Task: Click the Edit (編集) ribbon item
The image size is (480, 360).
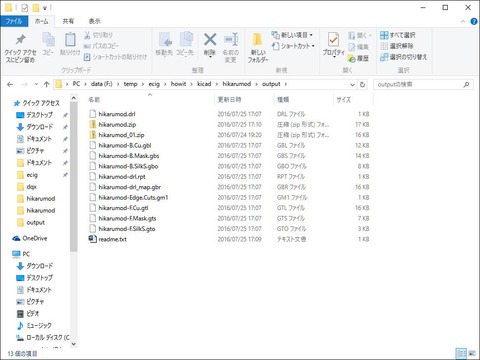Action: coord(359,47)
